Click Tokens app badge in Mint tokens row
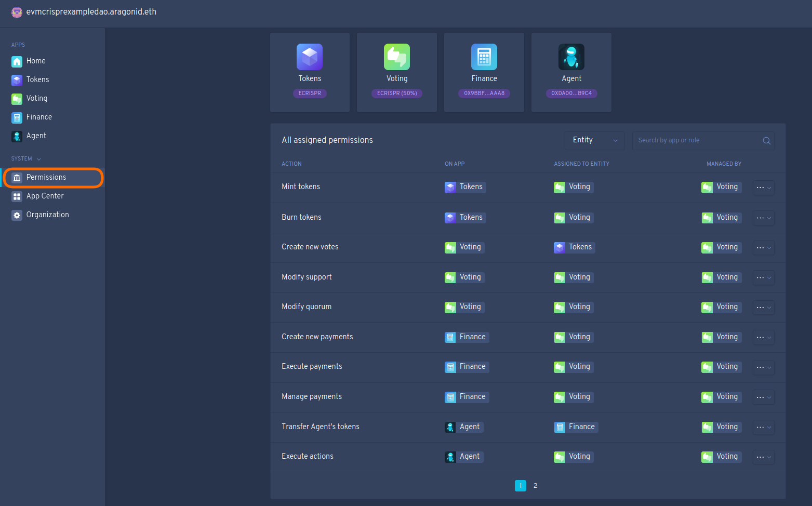This screenshot has height=506, width=812. (x=465, y=187)
